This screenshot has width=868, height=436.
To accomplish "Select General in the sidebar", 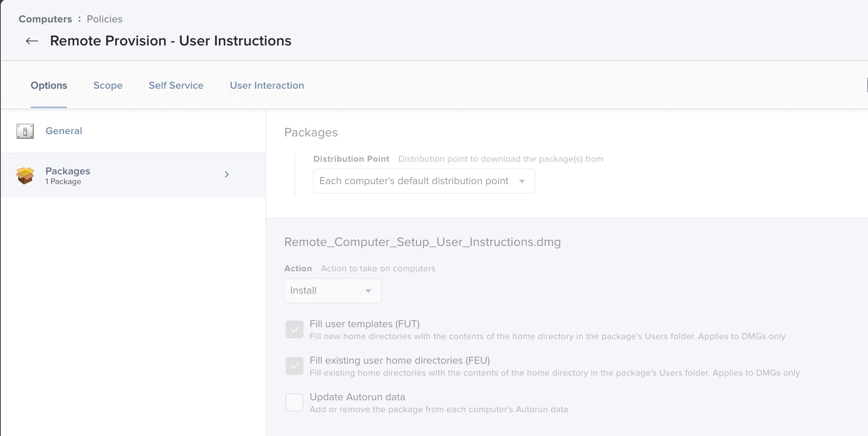I will [64, 131].
